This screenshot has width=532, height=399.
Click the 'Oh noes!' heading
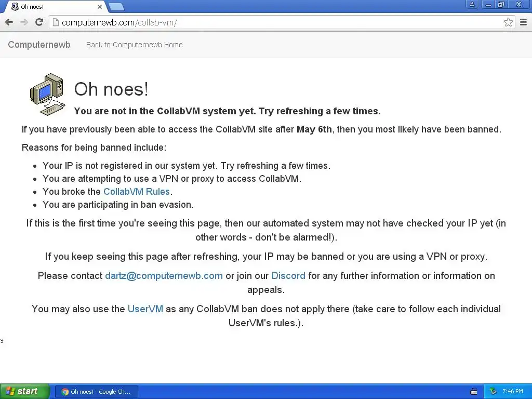pyautogui.click(x=111, y=89)
